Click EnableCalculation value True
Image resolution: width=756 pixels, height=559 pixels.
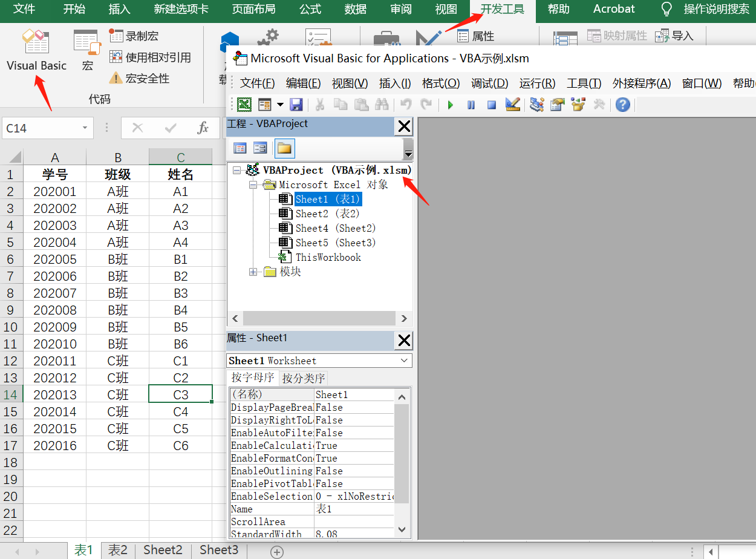tap(354, 446)
